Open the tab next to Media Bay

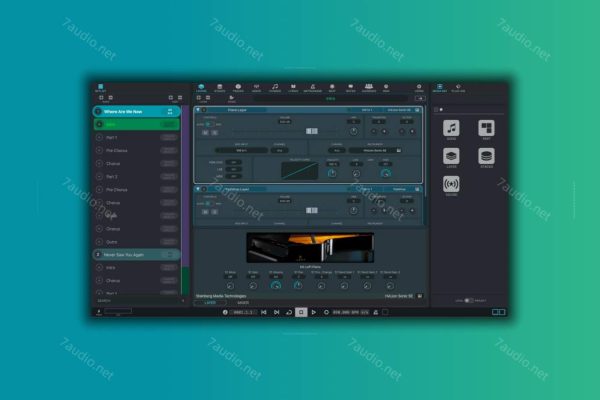point(458,88)
